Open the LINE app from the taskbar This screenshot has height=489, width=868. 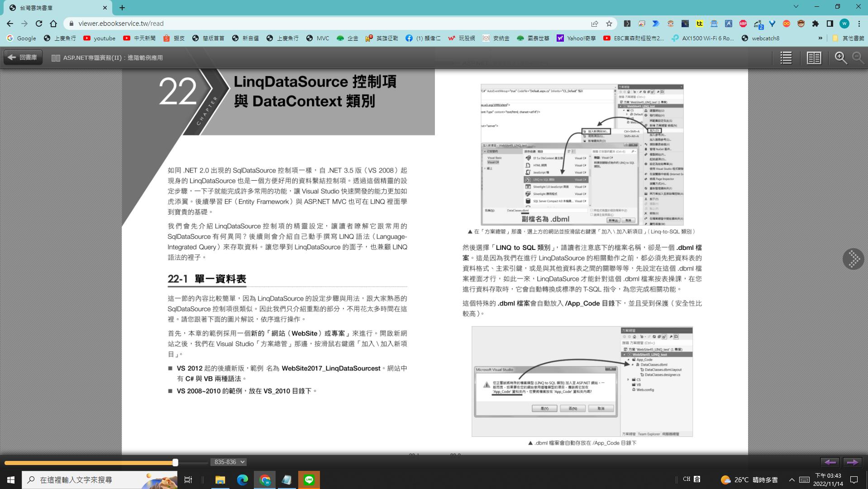(309, 479)
